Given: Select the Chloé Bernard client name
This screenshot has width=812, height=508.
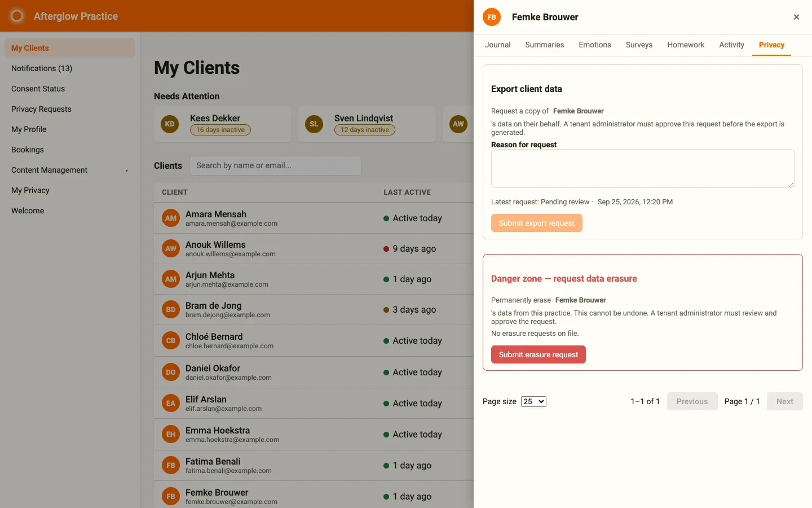Looking at the screenshot, I should tap(214, 336).
